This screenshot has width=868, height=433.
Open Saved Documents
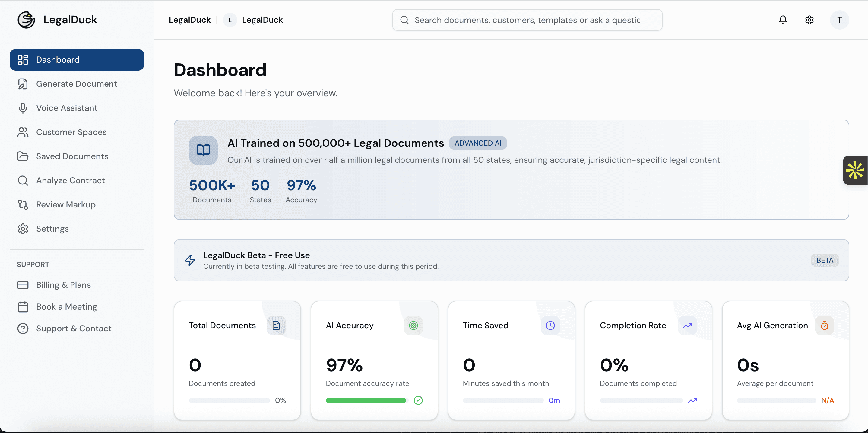pyautogui.click(x=72, y=156)
